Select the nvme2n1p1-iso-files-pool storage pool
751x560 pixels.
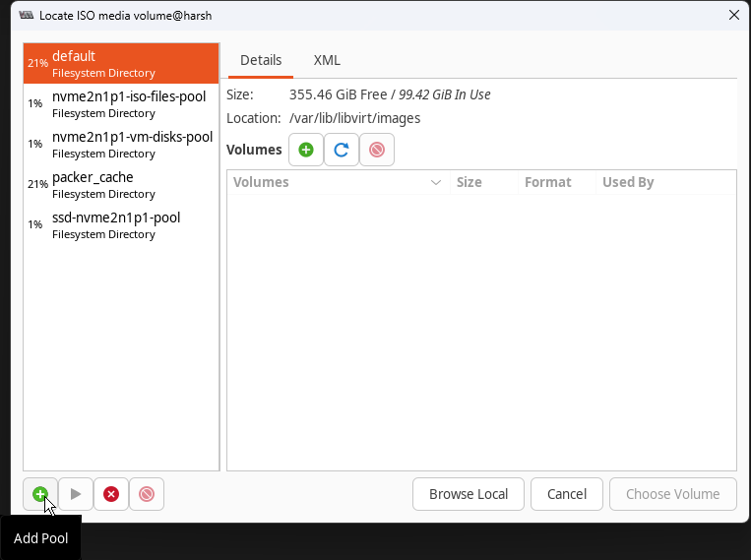pyautogui.click(x=121, y=104)
